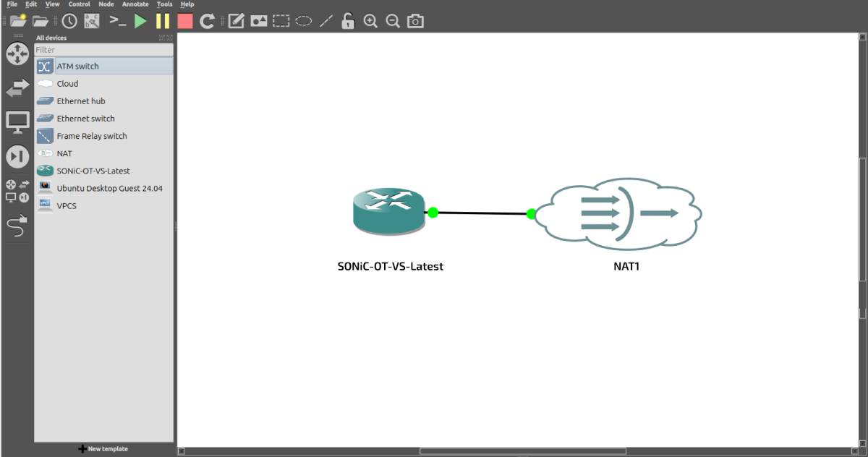This screenshot has width=868, height=457.
Task: Open the Annotate menu
Action: [135, 4]
